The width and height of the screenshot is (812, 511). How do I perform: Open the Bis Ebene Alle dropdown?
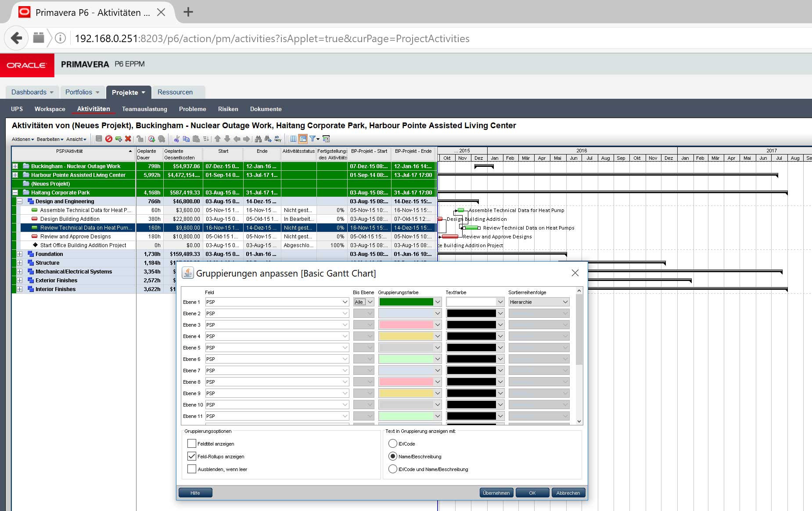pos(363,302)
